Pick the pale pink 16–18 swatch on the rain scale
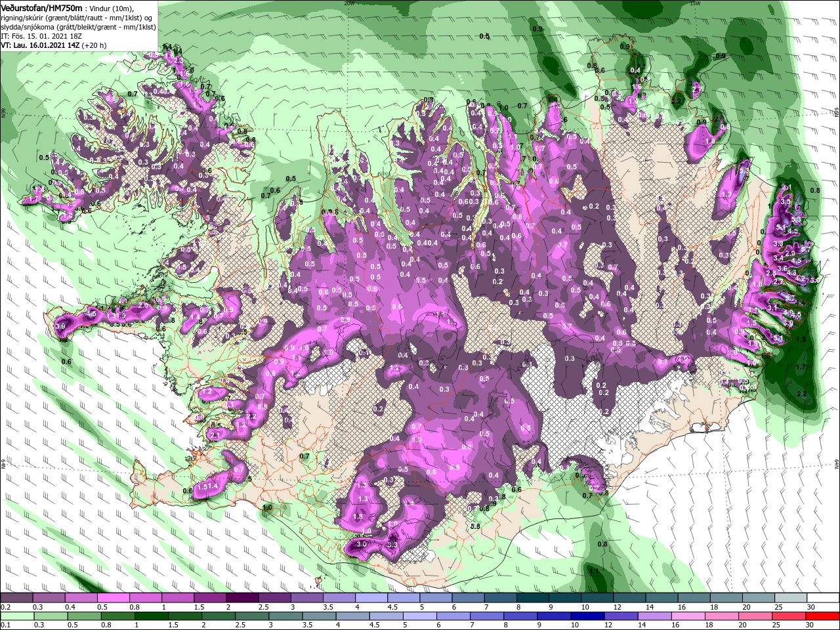 click(688, 616)
